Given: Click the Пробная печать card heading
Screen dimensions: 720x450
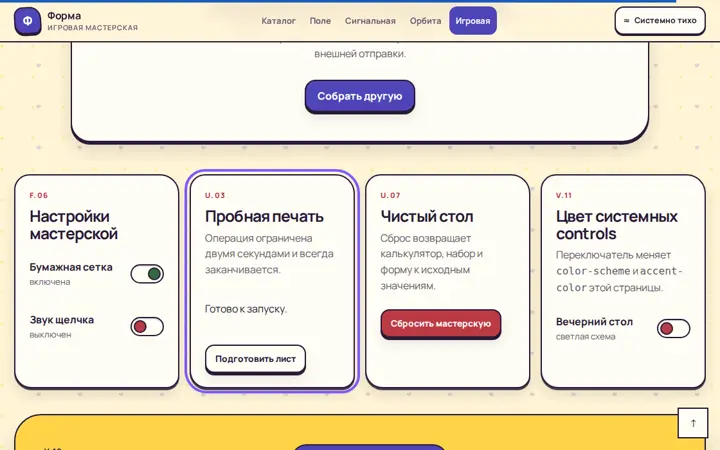Looking at the screenshot, I should (264, 216).
